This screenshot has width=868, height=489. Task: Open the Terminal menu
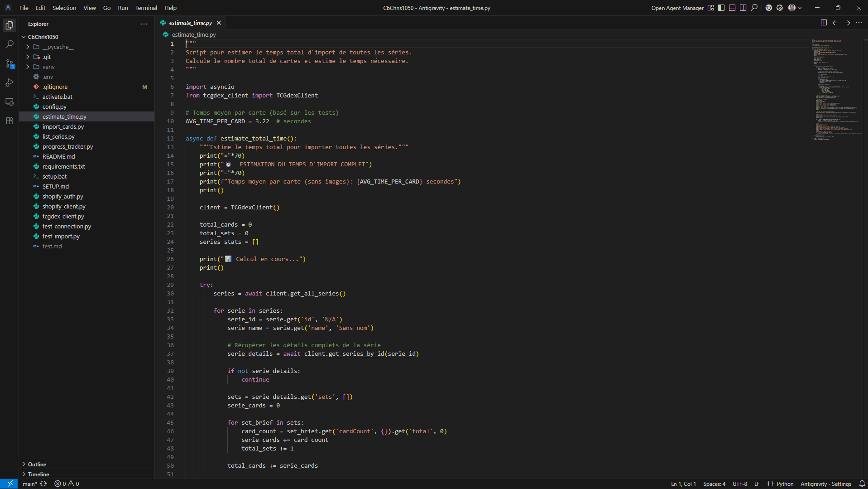tap(146, 8)
